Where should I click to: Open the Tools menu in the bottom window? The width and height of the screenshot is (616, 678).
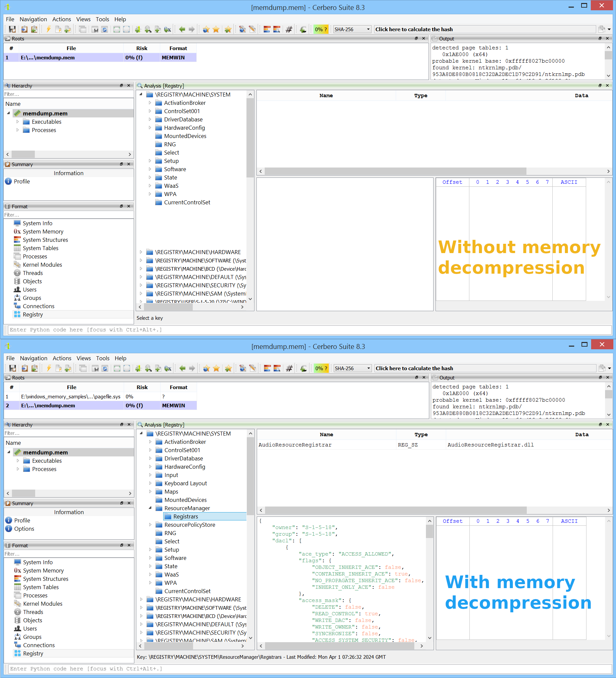(103, 358)
